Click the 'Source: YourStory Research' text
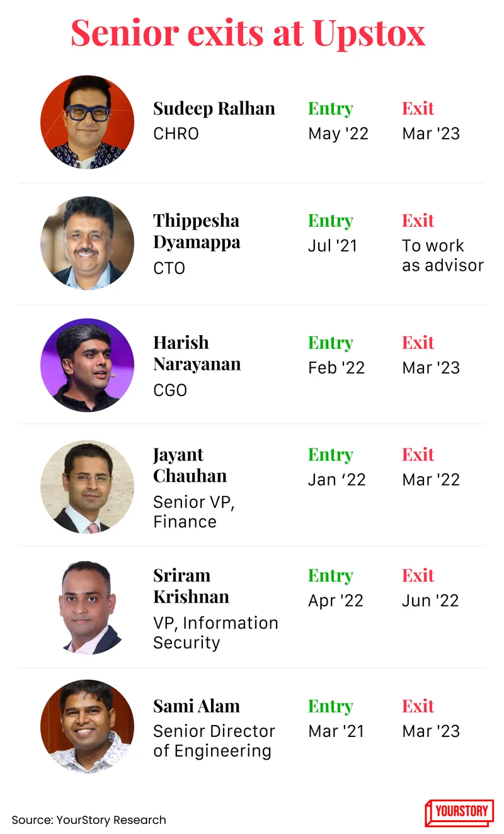Viewport: 504px width, 834px height. tap(89, 820)
